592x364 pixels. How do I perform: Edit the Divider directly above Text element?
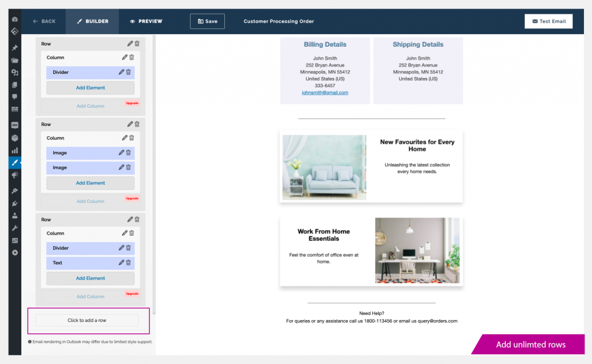pyautogui.click(x=121, y=248)
